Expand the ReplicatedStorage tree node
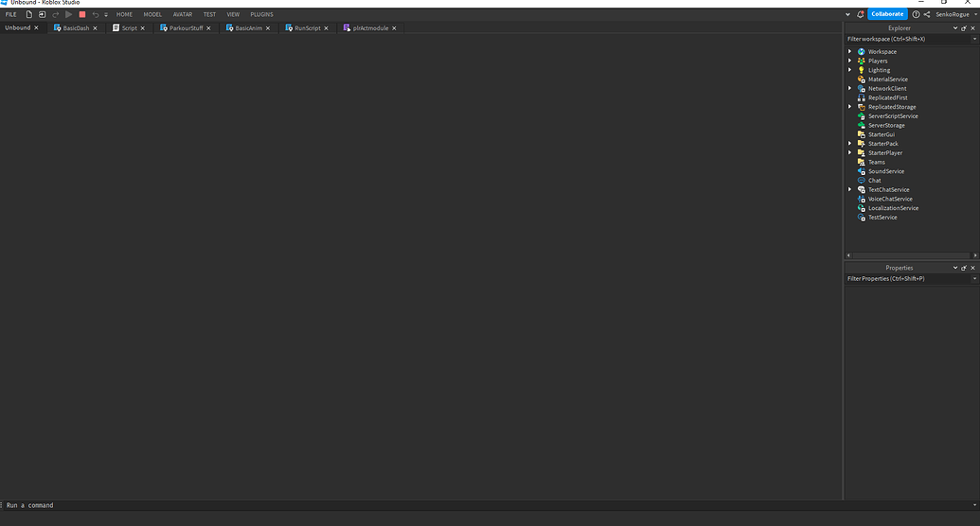Viewport: 980px width, 526px height. tap(849, 107)
